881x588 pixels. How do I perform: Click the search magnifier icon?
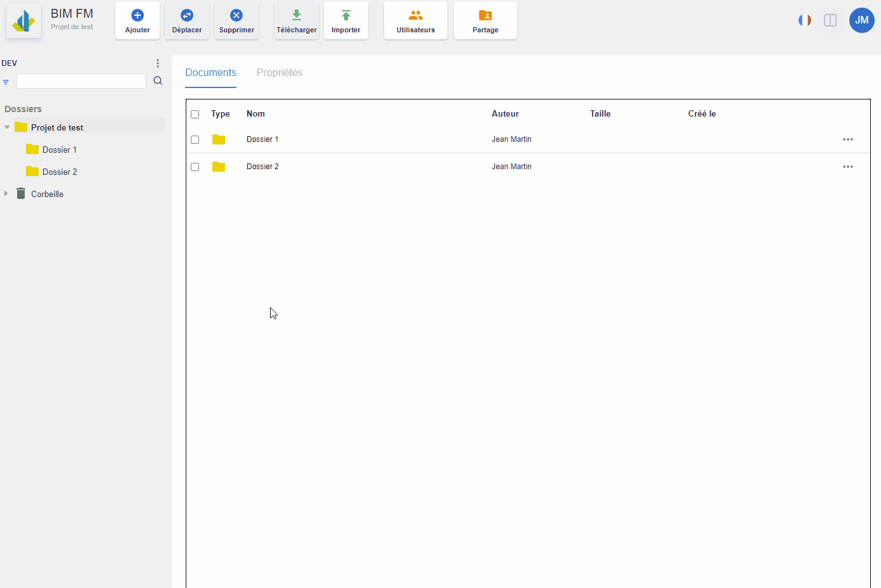point(157,80)
